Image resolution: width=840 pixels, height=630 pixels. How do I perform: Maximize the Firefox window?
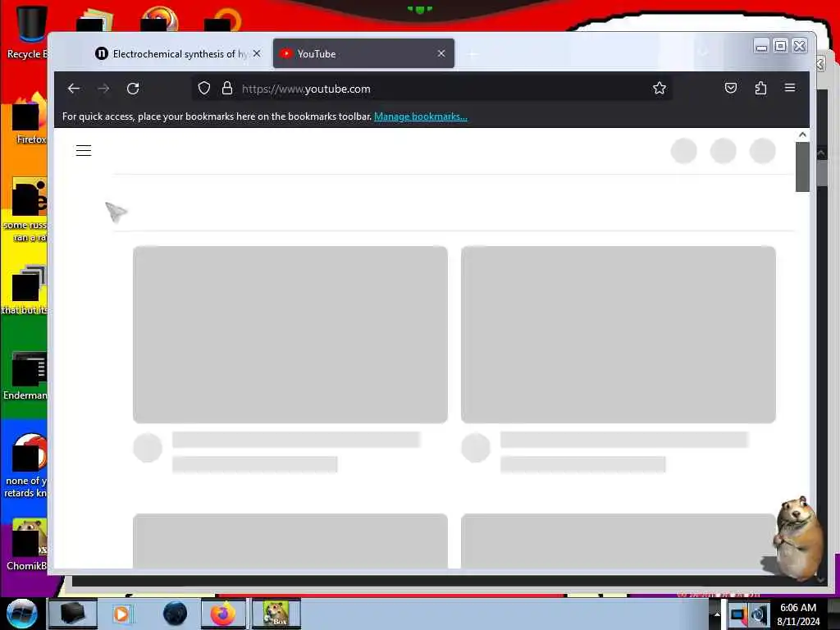[x=781, y=47]
